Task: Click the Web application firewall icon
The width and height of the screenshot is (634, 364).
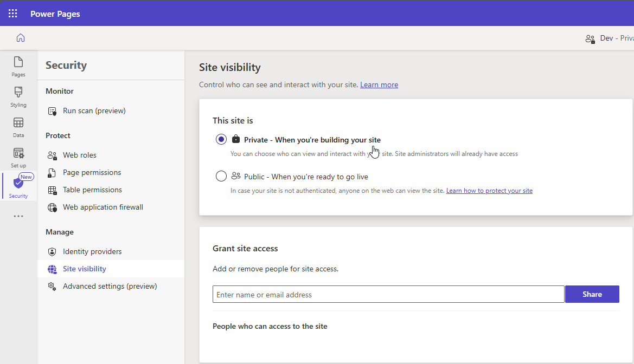Action: (x=52, y=207)
